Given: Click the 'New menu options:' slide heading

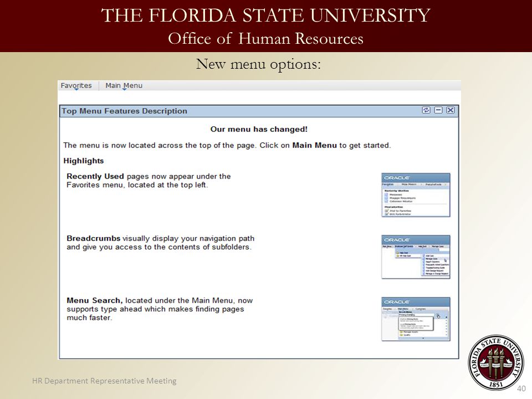Looking at the screenshot, I should [259, 64].
